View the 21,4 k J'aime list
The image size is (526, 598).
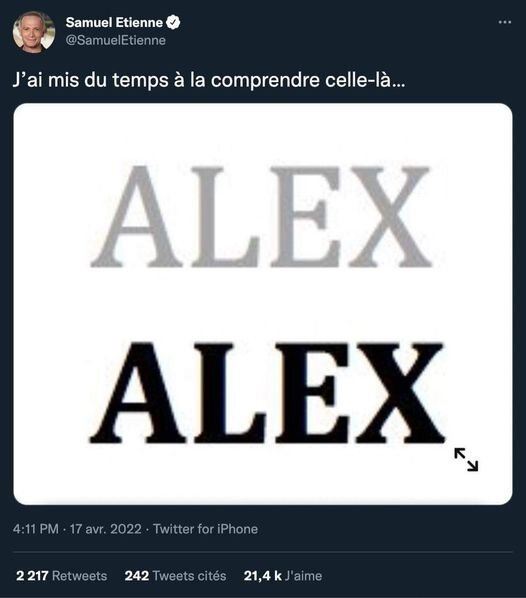[283, 575]
